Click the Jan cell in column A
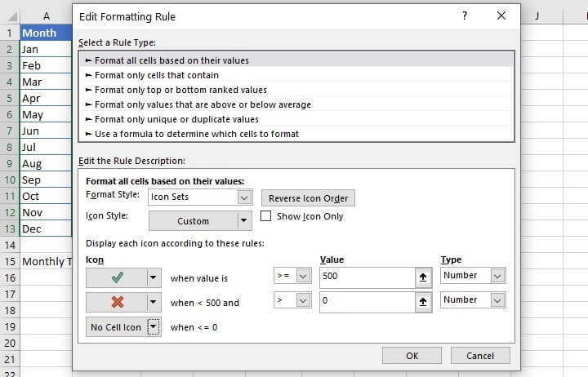Screen dimensions: 588x377 point(46,49)
